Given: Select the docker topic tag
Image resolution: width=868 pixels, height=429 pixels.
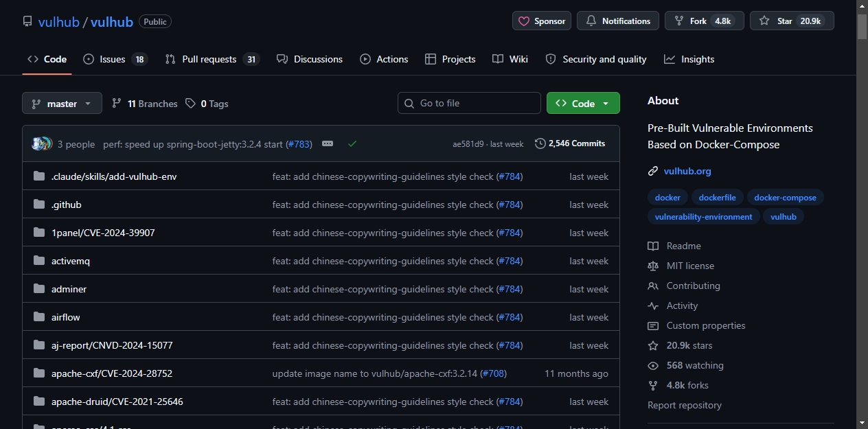Looking at the screenshot, I should click(x=667, y=198).
